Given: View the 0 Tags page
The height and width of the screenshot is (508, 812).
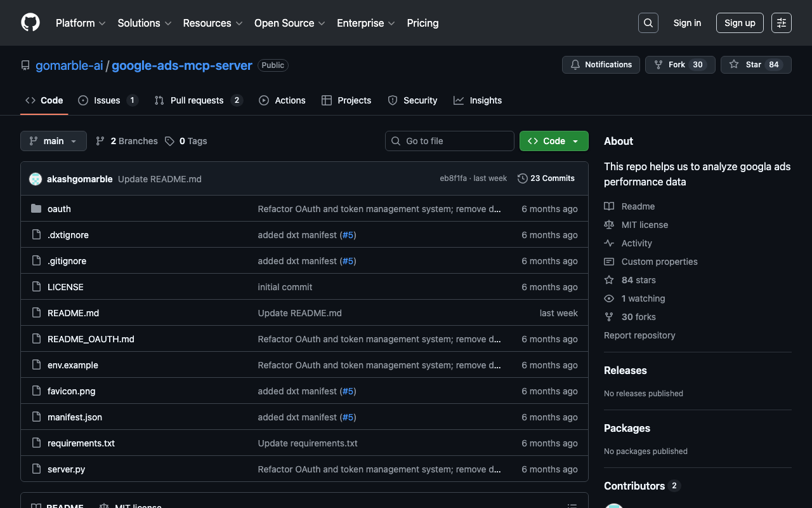Looking at the screenshot, I should (186, 141).
